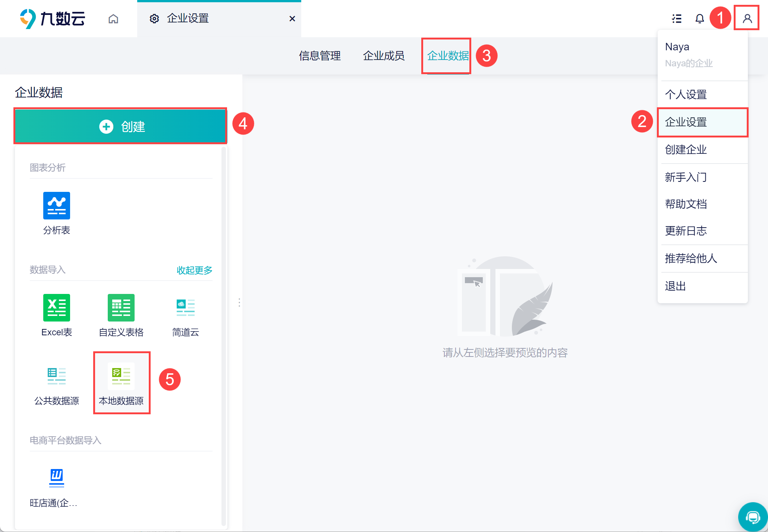The image size is (768, 532).
Task: Click the green 创建 button
Action: pyautogui.click(x=120, y=126)
